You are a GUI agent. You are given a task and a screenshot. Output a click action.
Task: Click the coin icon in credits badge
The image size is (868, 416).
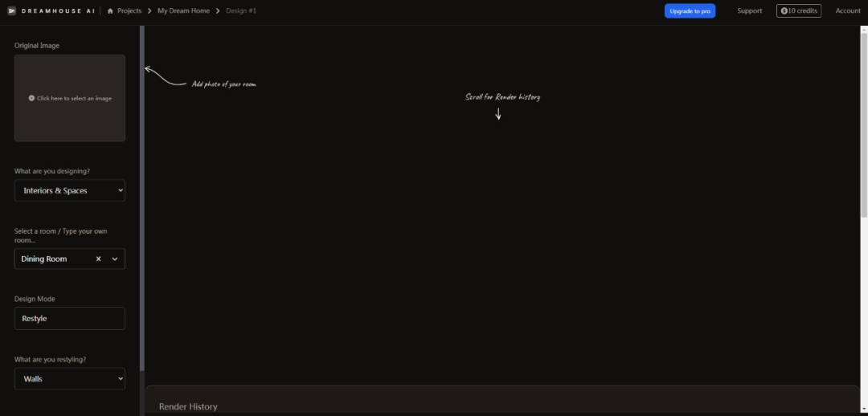tap(784, 10)
